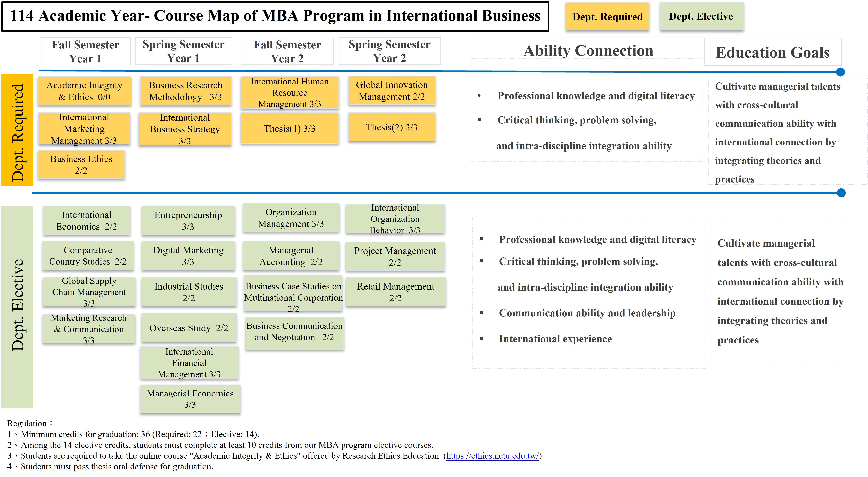
Task: Select the Academic Integrity & Ethics course box
Action: pos(84,91)
